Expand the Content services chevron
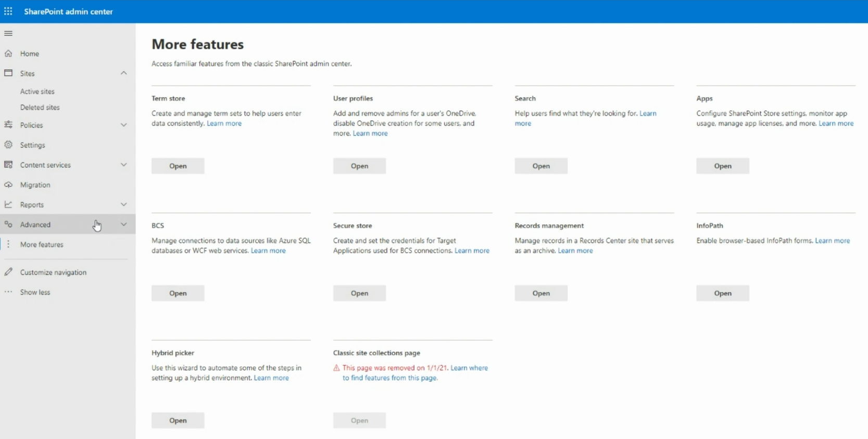Screen dimensions: 868x439 [123, 164]
